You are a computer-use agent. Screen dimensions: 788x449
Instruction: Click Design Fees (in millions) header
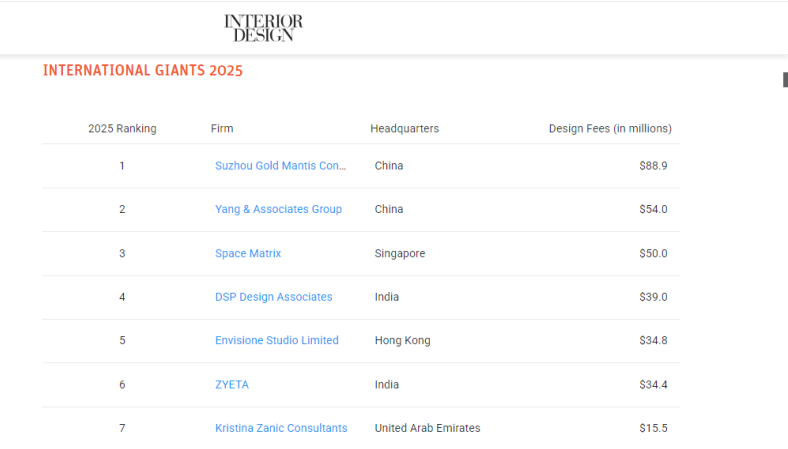pyautogui.click(x=610, y=129)
